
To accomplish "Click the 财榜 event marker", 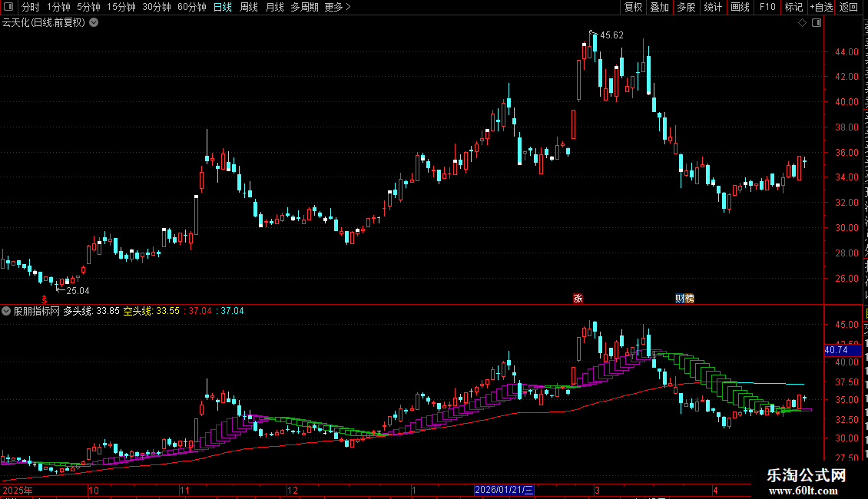I will (684, 298).
